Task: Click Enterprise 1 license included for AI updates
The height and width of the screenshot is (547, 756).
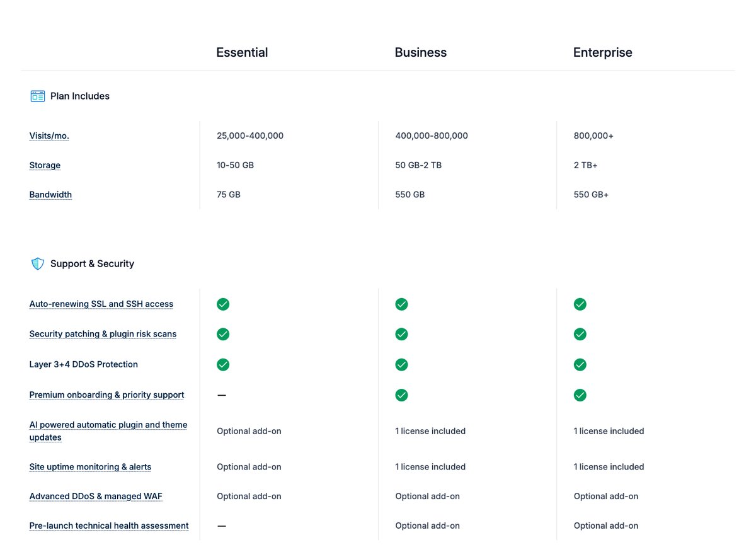Action: pos(609,431)
